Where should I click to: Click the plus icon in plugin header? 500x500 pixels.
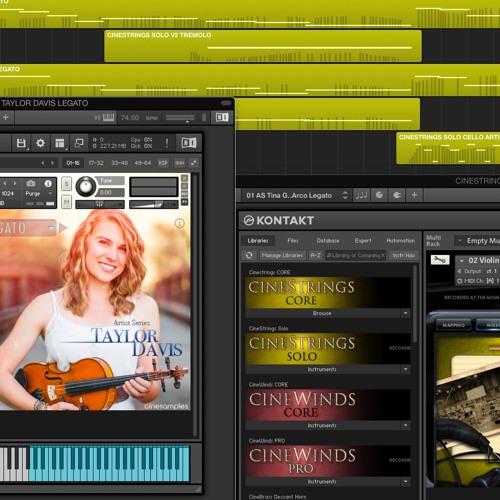(414, 195)
